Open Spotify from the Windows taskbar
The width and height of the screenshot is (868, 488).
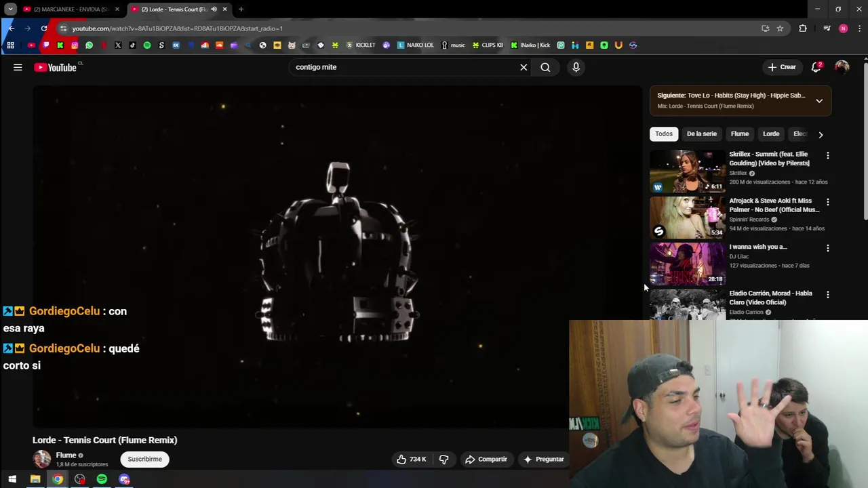[x=102, y=479]
